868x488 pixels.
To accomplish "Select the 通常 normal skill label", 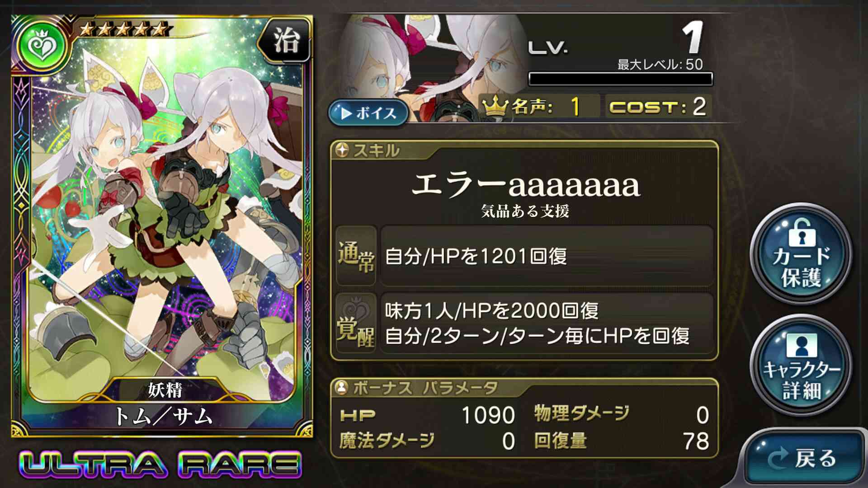I will 356,256.
